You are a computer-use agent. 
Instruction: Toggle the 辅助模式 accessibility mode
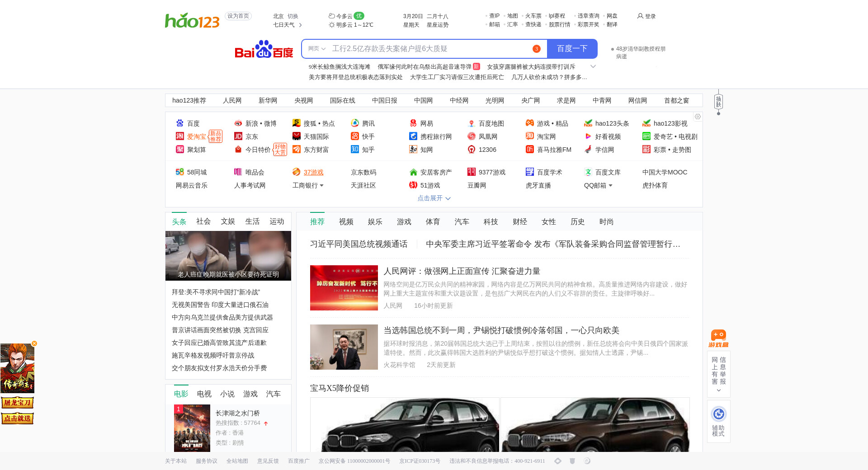click(718, 421)
